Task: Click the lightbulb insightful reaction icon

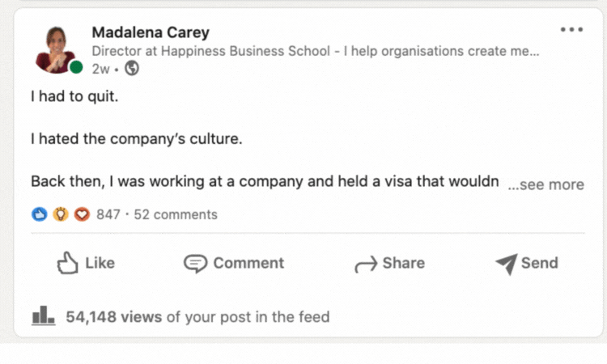Action: click(x=60, y=214)
